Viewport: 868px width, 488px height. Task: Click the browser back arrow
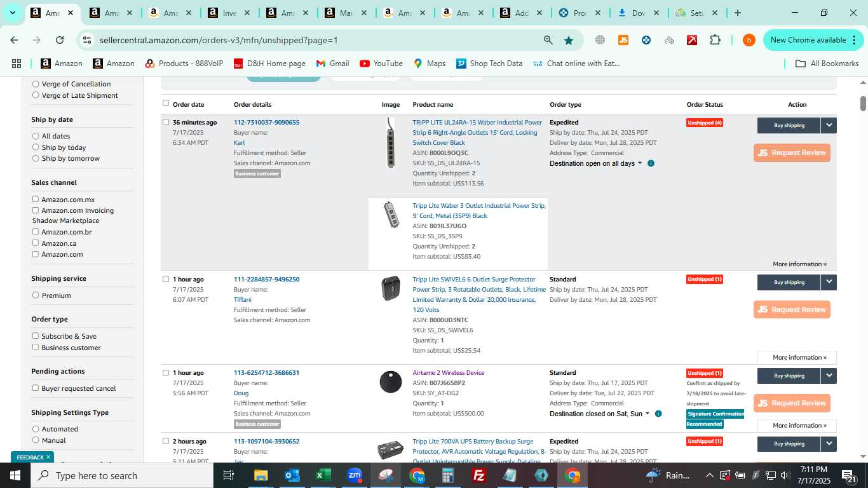(14, 40)
